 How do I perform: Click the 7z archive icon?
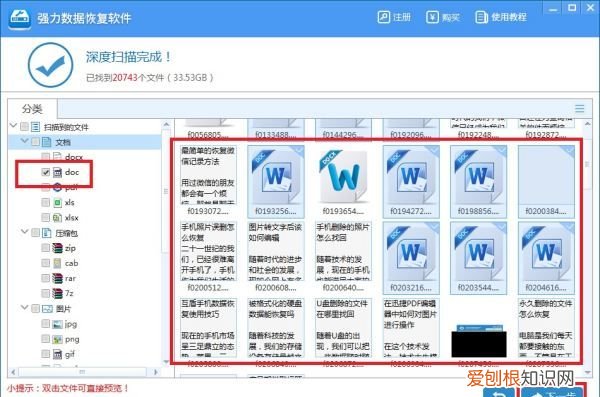[x=57, y=294]
